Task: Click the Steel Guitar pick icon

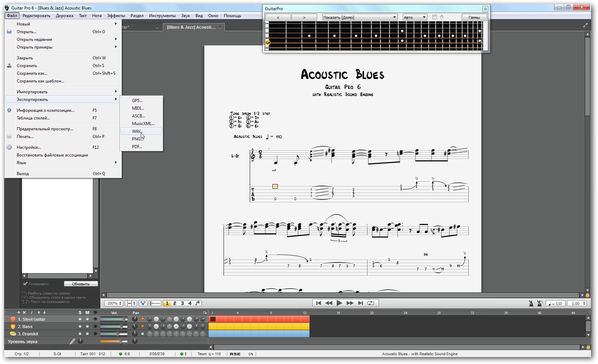Action: 13,319
